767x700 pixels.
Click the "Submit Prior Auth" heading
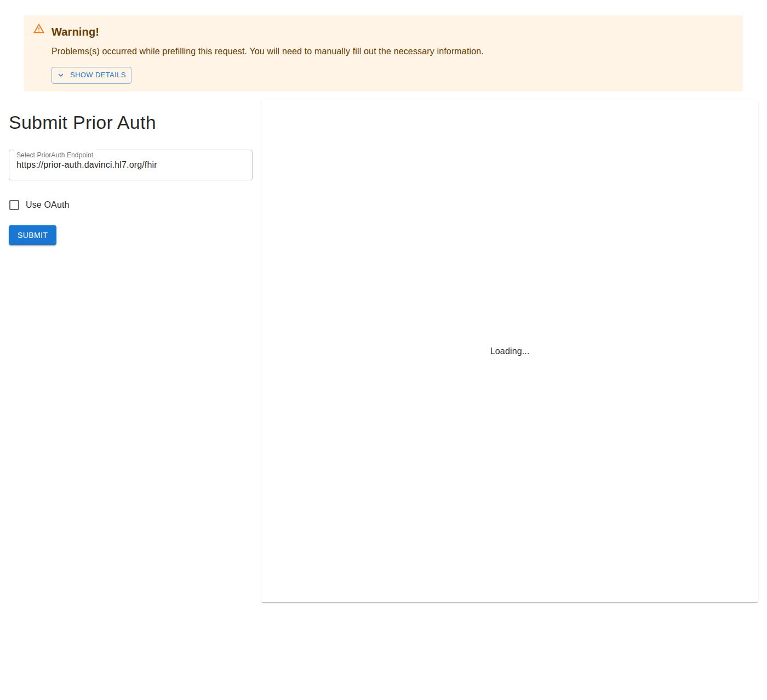pos(82,123)
